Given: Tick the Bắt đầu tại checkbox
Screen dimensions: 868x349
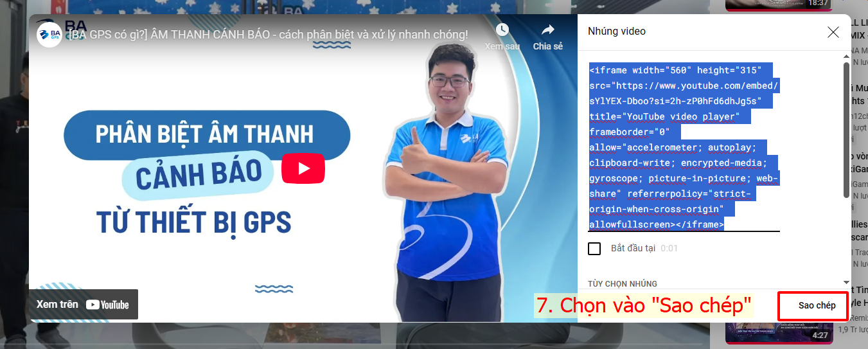Looking at the screenshot, I should point(594,248).
